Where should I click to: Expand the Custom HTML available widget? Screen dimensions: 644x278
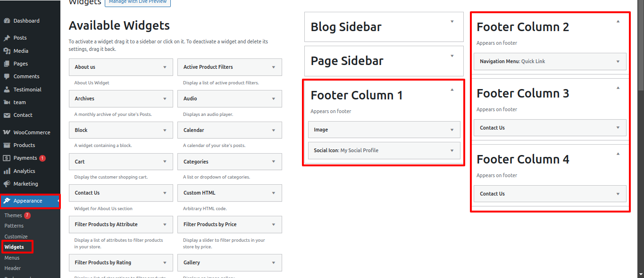click(274, 193)
